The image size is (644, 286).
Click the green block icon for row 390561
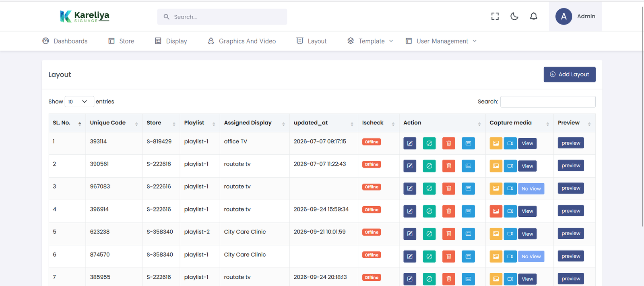(x=429, y=166)
